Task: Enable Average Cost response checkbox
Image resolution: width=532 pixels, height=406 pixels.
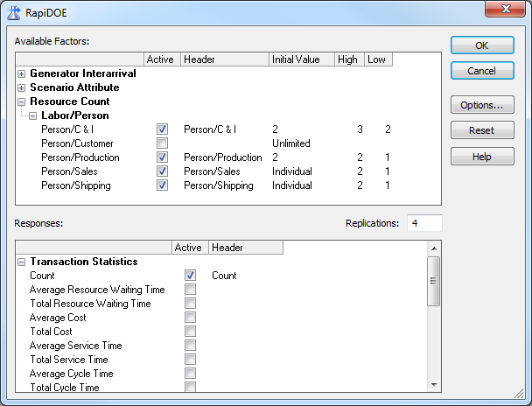Action: click(190, 318)
